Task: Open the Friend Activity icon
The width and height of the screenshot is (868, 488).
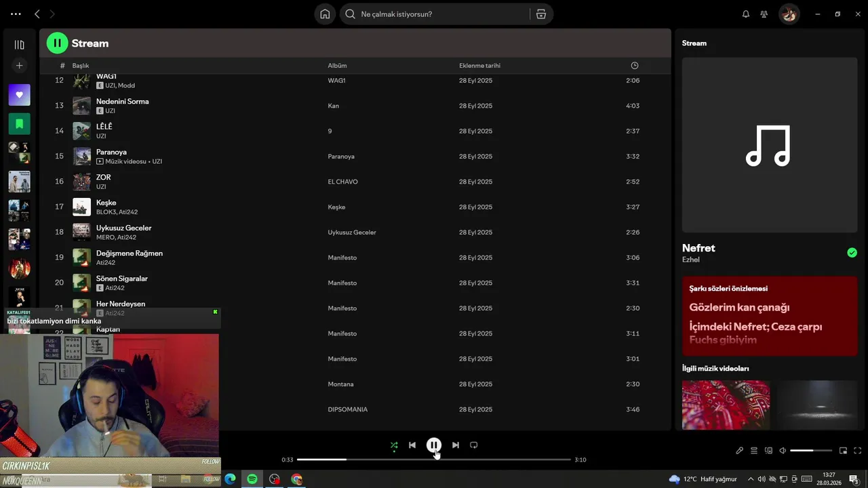Action: [x=764, y=14]
